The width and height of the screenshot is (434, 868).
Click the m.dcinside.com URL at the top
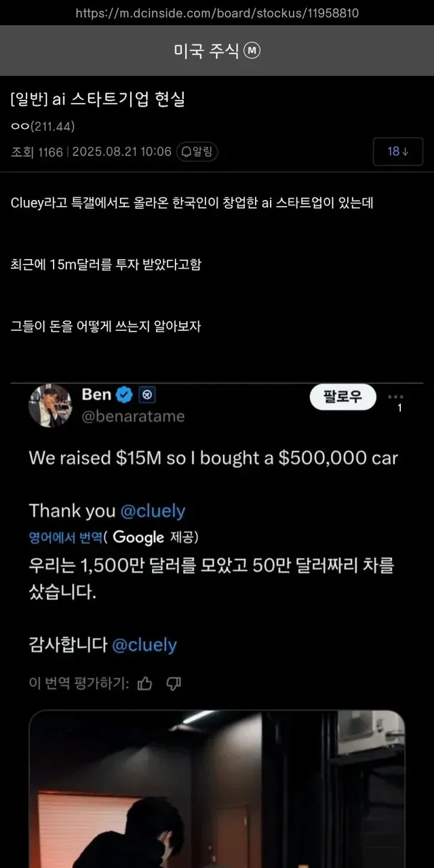217,13
